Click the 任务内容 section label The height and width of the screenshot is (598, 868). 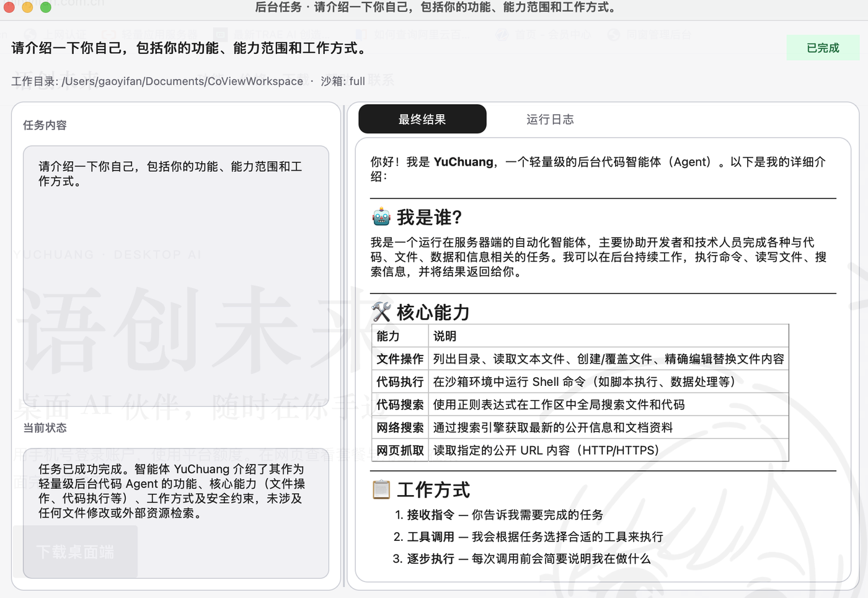click(x=45, y=125)
